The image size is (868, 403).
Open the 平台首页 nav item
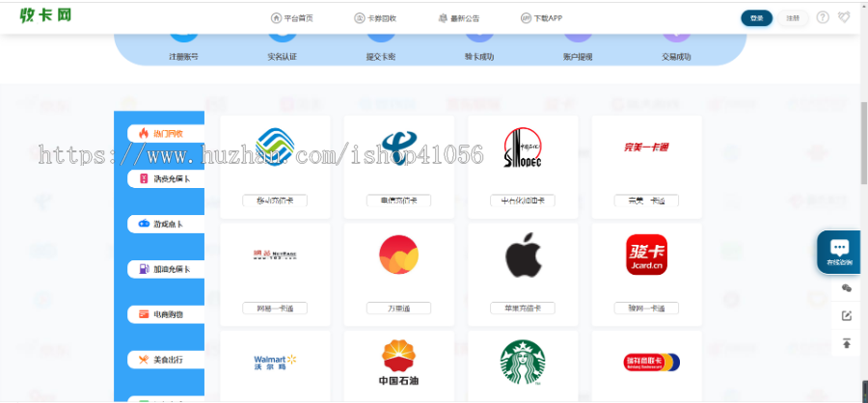pos(291,18)
